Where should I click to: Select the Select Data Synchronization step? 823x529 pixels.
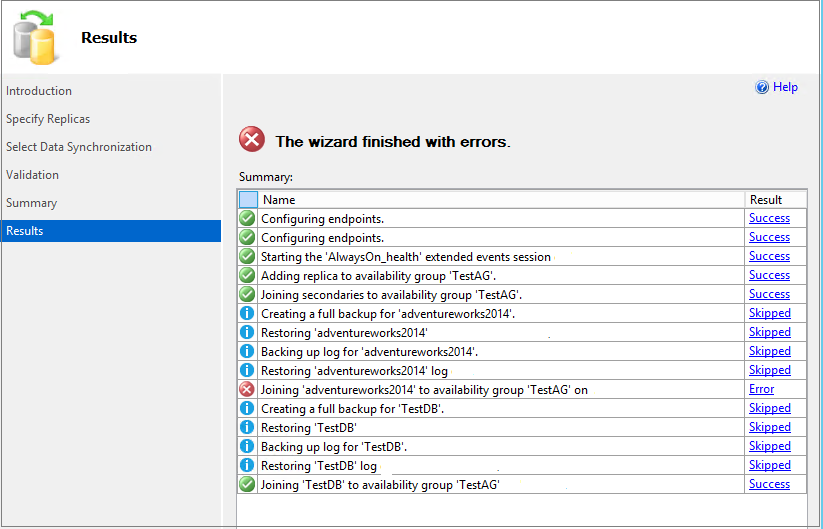[x=79, y=147]
